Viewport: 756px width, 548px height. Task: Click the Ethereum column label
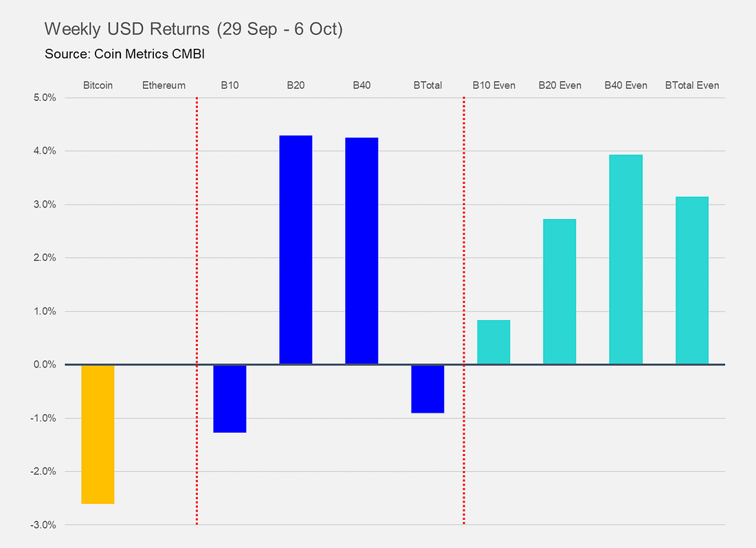click(x=164, y=85)
